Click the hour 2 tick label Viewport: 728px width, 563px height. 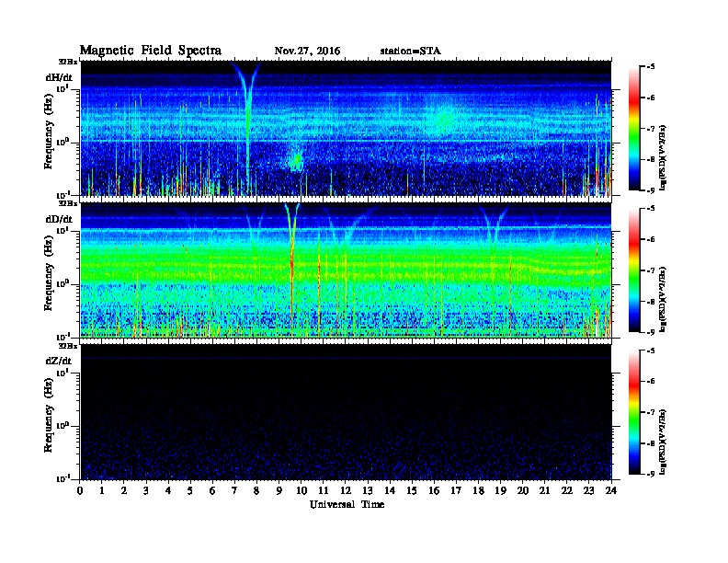(x=124, y=491)
